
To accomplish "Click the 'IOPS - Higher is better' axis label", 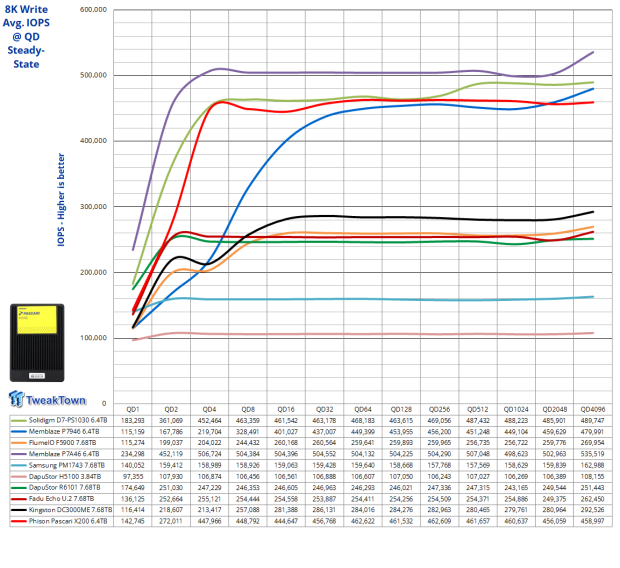I will 61,200.
